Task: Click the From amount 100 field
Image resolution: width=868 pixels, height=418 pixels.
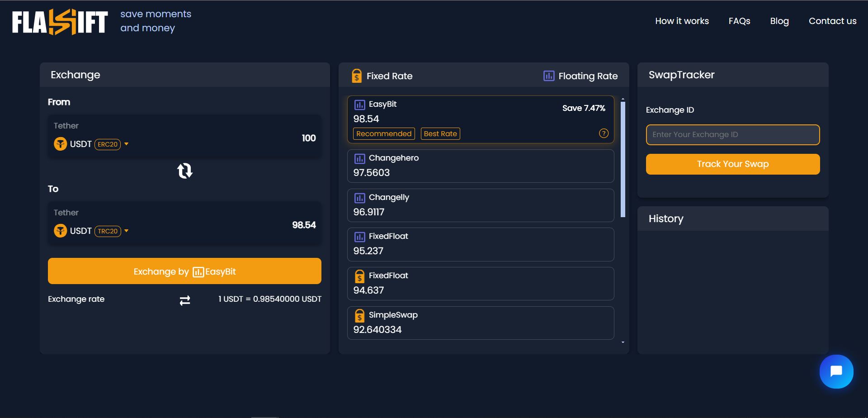Action: 309,138
